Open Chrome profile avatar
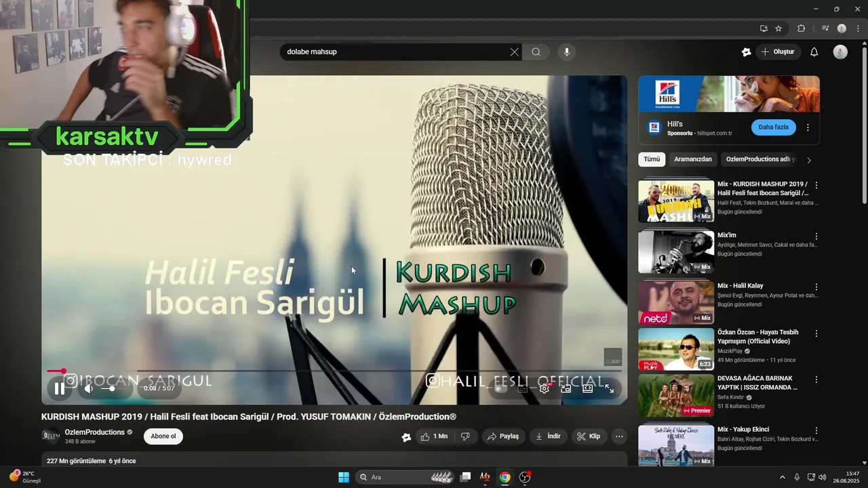868x488 pixels. [842, 28]
